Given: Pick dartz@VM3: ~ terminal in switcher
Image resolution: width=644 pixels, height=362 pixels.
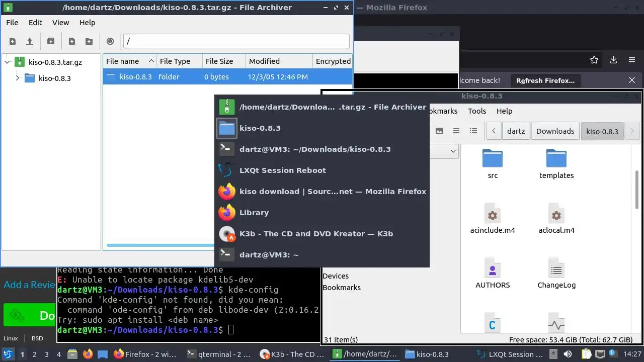Looking at the screenshot, I should coord(322,255).
